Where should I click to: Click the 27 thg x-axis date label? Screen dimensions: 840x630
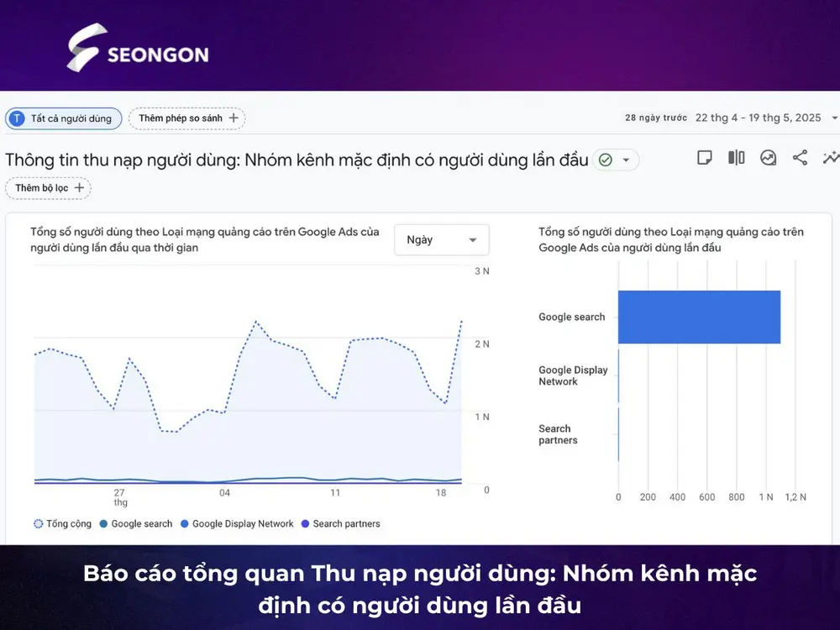[x=120, y=497]
